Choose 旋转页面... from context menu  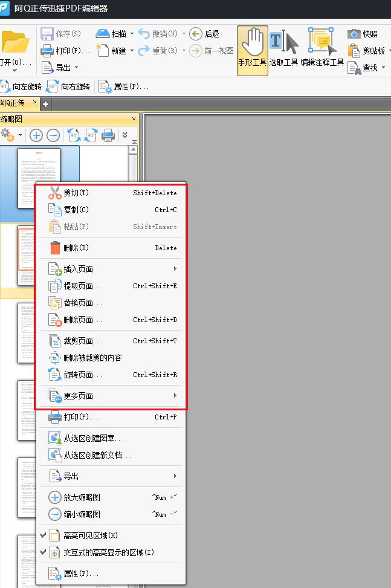pyautogui.click(x=83, y=375)
